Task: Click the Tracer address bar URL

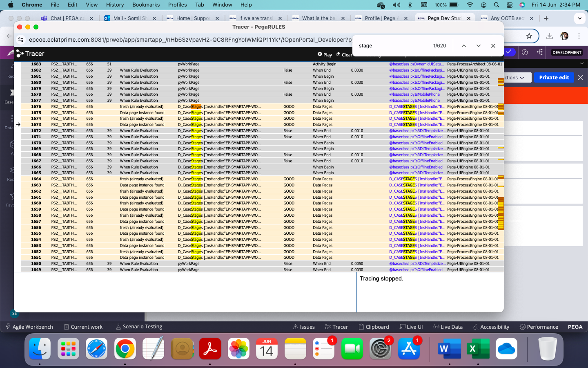Action: point(190,40)
